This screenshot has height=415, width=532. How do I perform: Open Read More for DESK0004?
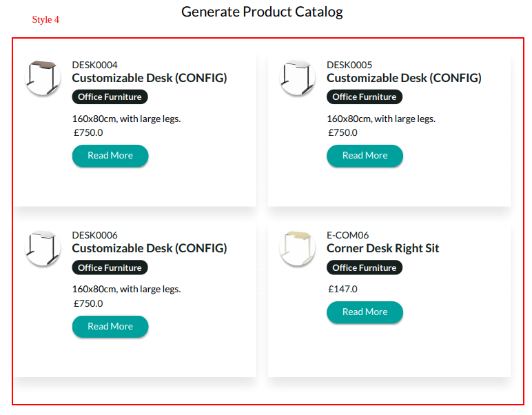[110, 156]
